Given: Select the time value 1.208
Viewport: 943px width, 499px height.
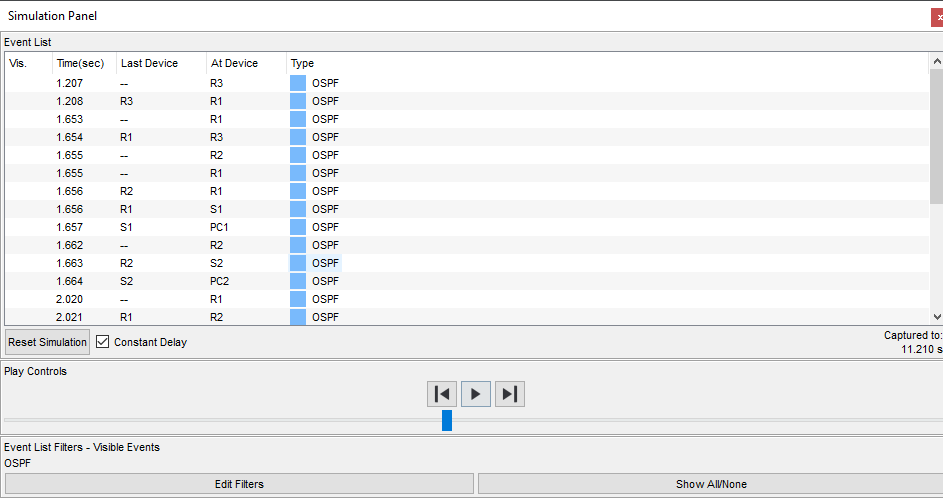Looking at the screenshot, I should click(x=70, y=101).
